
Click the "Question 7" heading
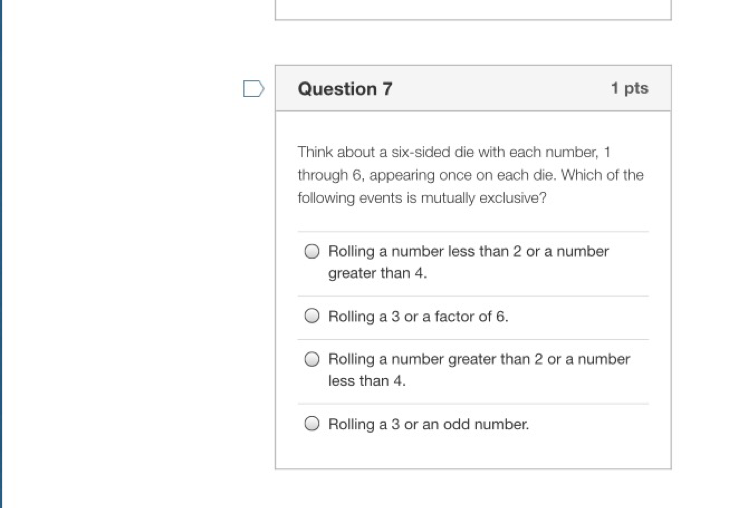[345, 89]
